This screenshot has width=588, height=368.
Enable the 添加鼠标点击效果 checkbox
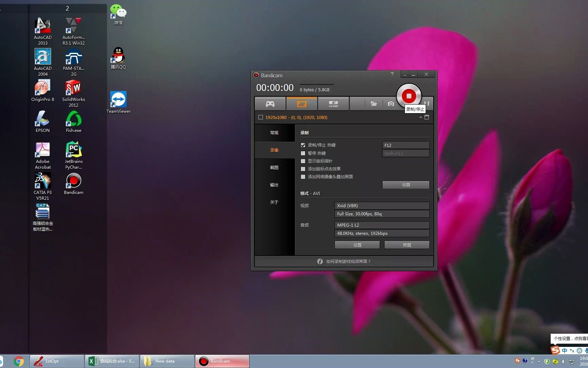tap(303, 169)
